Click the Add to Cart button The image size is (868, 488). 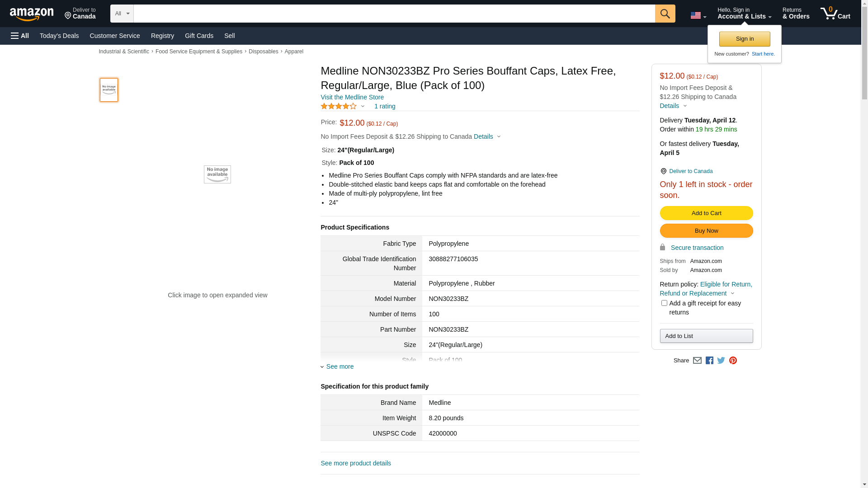(706, 213)
